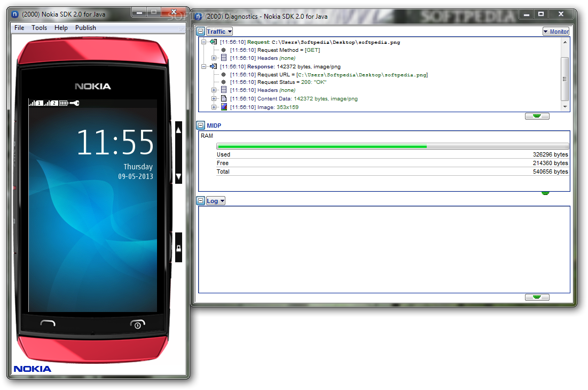Screen dimensions: 588x390
Task: Click the phone's volume up side button
Action: [x=178, y=131]
